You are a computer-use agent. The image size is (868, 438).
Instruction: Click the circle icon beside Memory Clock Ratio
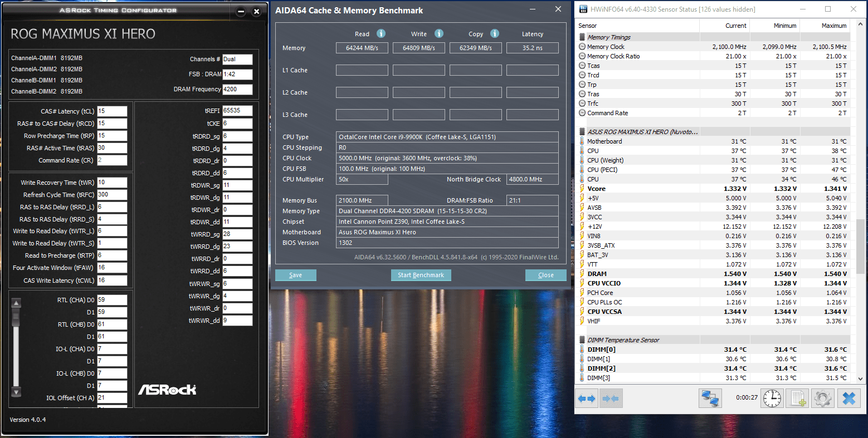pos(582,56)
